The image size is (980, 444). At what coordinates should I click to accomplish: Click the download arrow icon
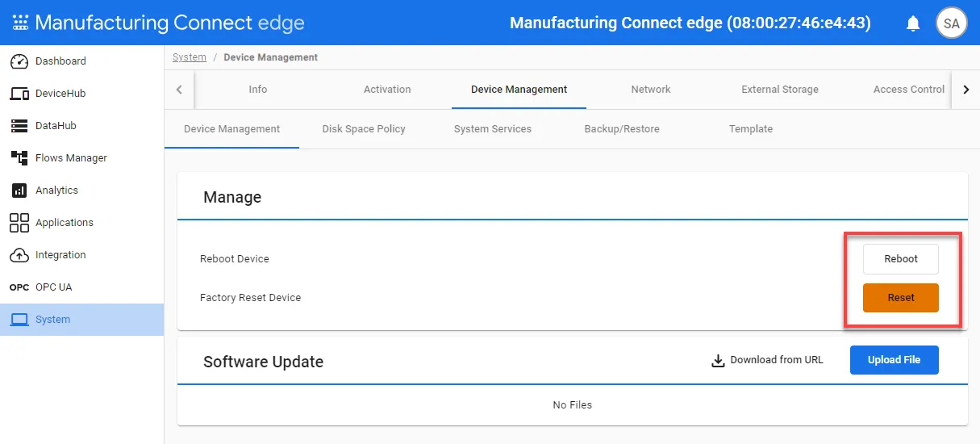pos(718,360)
